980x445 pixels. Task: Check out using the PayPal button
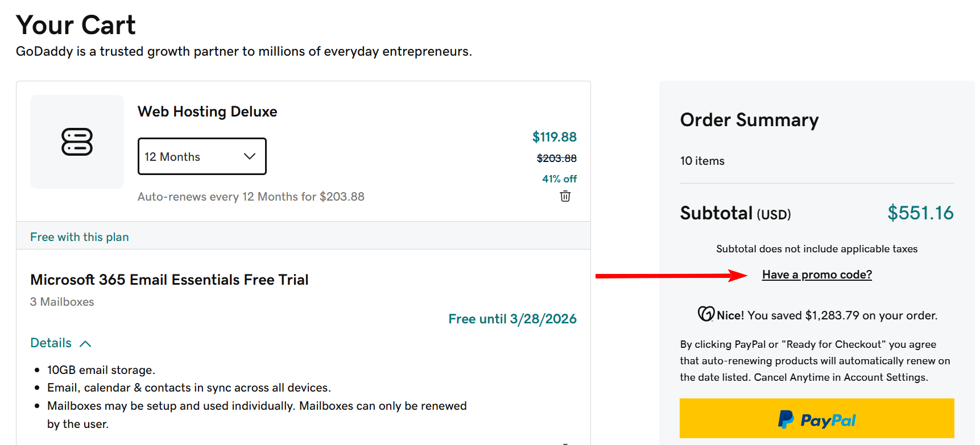(817, 419)
